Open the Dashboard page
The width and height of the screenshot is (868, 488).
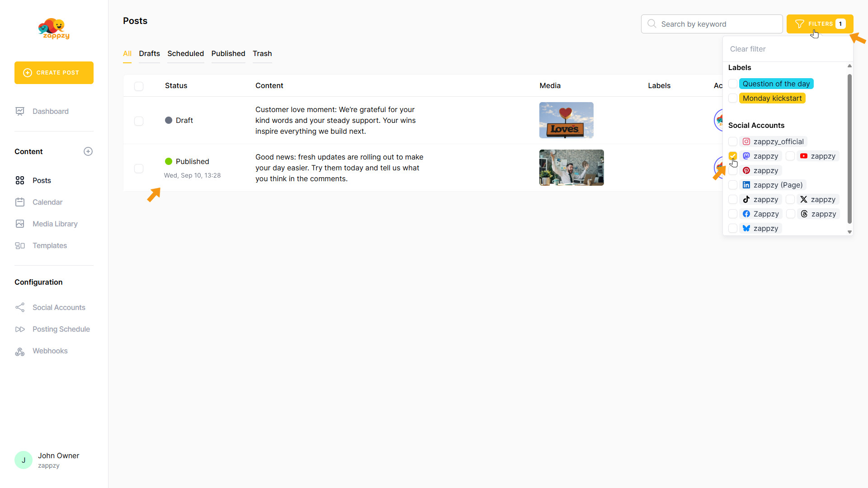[x=50, y=111]
